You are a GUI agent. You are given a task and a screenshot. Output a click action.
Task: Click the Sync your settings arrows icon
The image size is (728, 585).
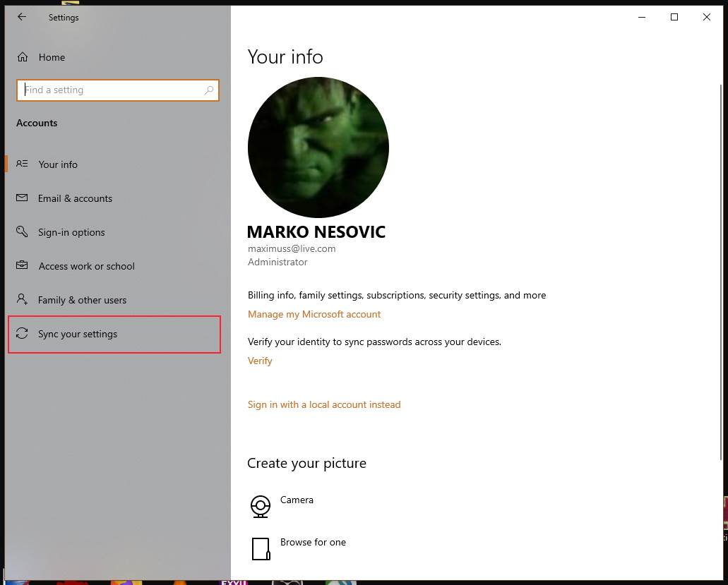click(x=22, y=334)
